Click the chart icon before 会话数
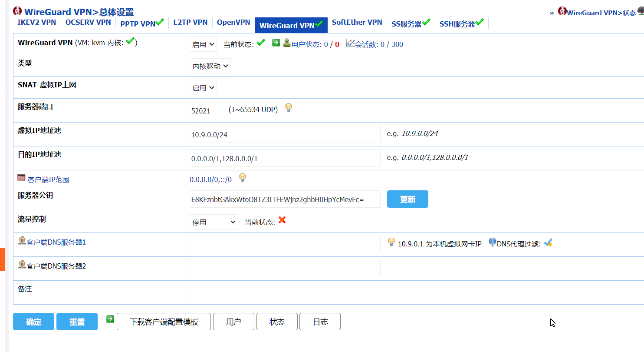The height and width of the screenshot is (352, 644). (351, 43)
